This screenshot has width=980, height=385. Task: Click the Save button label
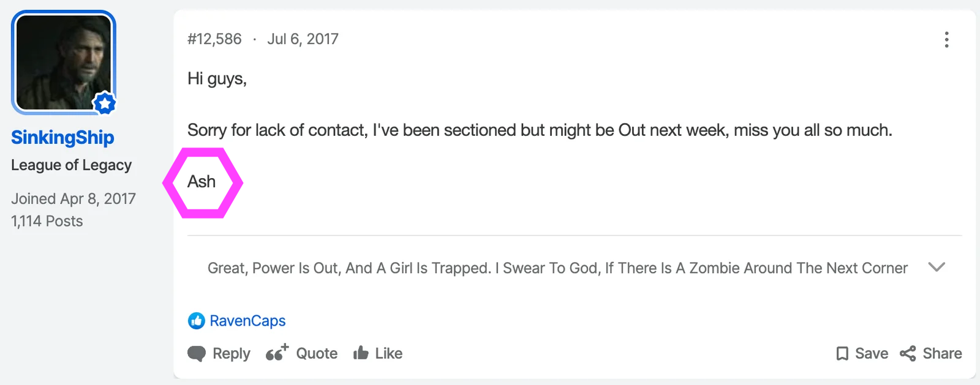click(x=872, y=354)
